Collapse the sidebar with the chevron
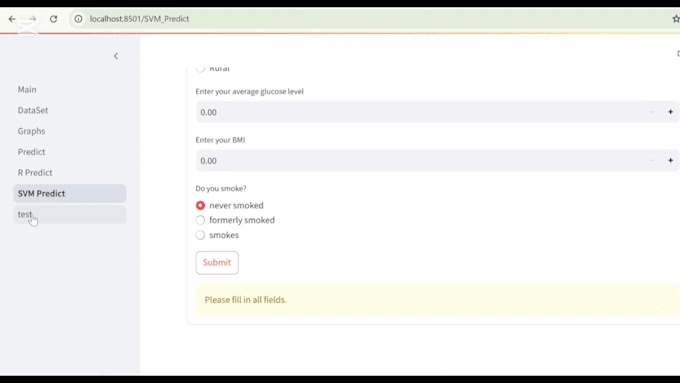This screenshot has width=680, height=383. 116,56
